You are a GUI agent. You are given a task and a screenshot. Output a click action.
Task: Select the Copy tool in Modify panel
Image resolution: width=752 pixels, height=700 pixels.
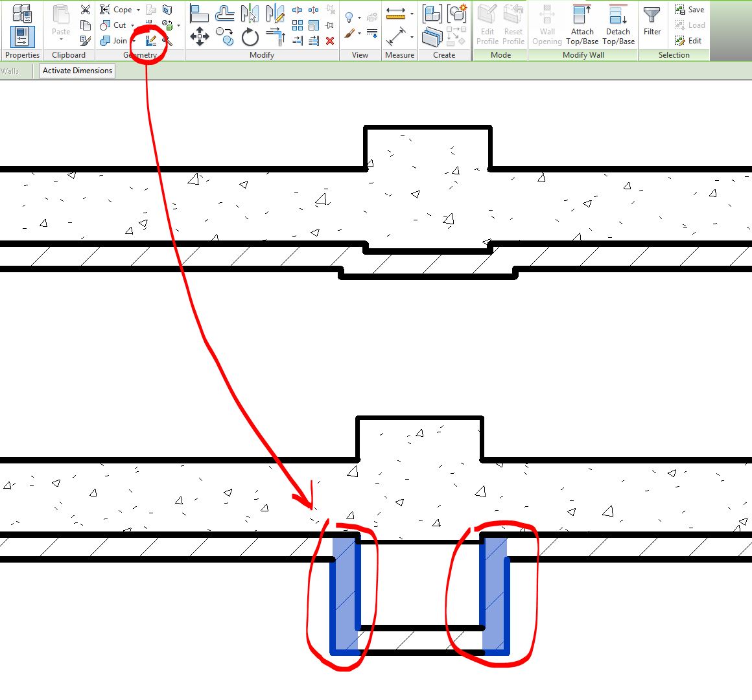coord(224,37)
